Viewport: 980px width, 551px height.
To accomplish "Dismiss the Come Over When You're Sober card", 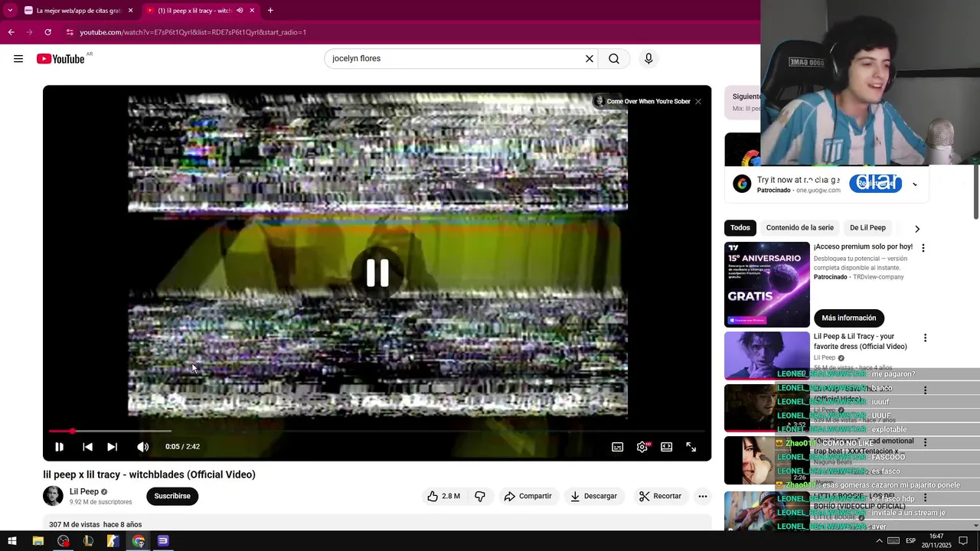I will (698, 101).
